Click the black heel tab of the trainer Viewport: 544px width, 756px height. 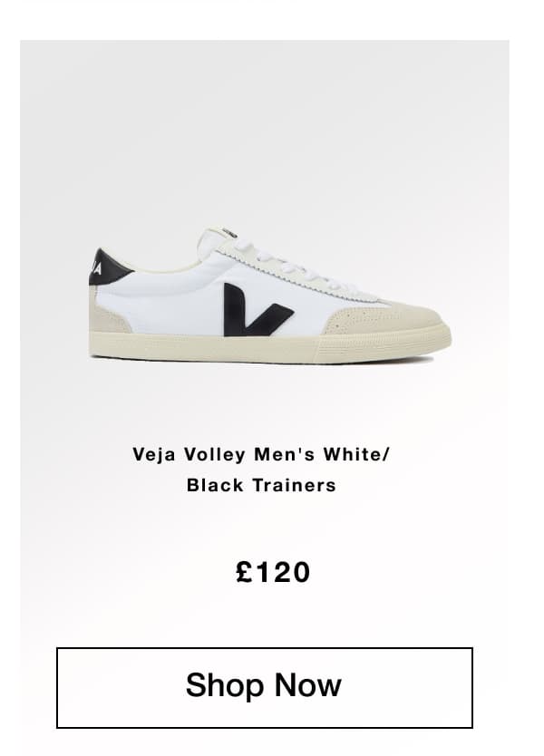click(x=110, y=267)
